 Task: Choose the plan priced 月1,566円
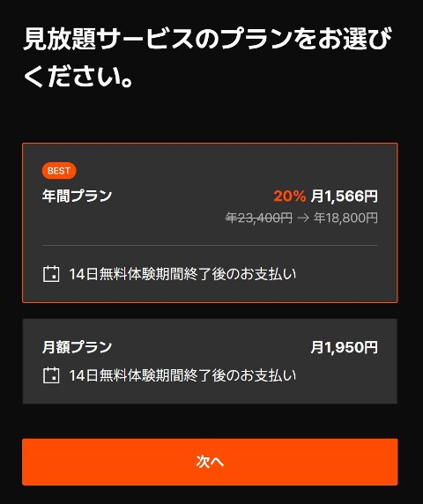pos(210,223)
